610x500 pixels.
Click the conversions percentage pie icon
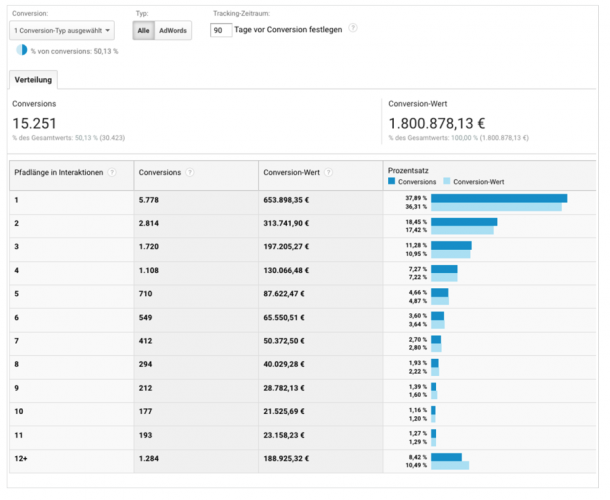click(22, 50)
